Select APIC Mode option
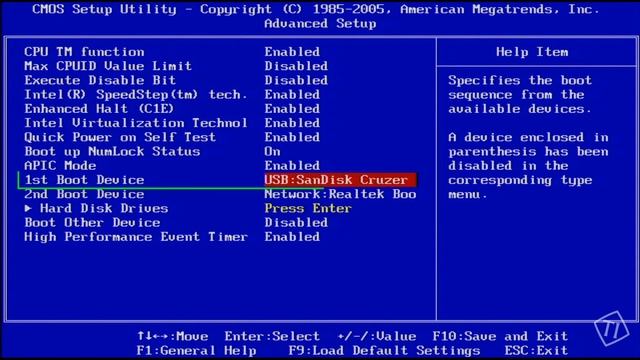The width and height of the screenshot is (640, 360). (x=60, y=166)
